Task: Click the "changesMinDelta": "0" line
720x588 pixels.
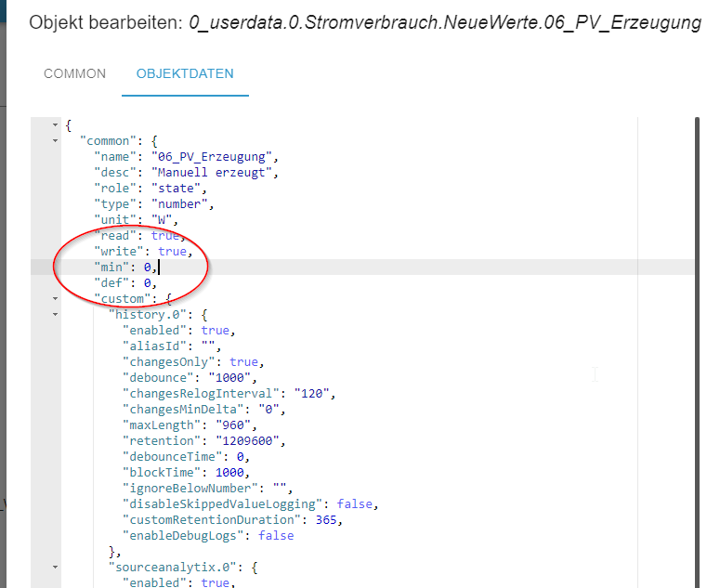Action: [x=203, y=410]
